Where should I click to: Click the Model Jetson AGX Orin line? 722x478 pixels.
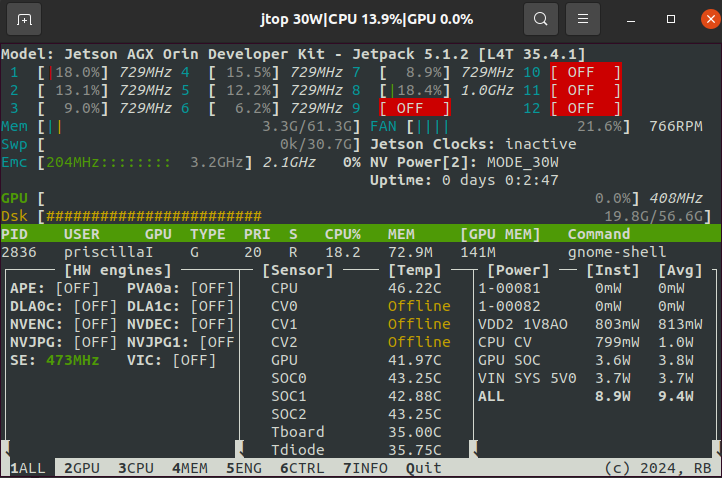click(x=293, y=54)
